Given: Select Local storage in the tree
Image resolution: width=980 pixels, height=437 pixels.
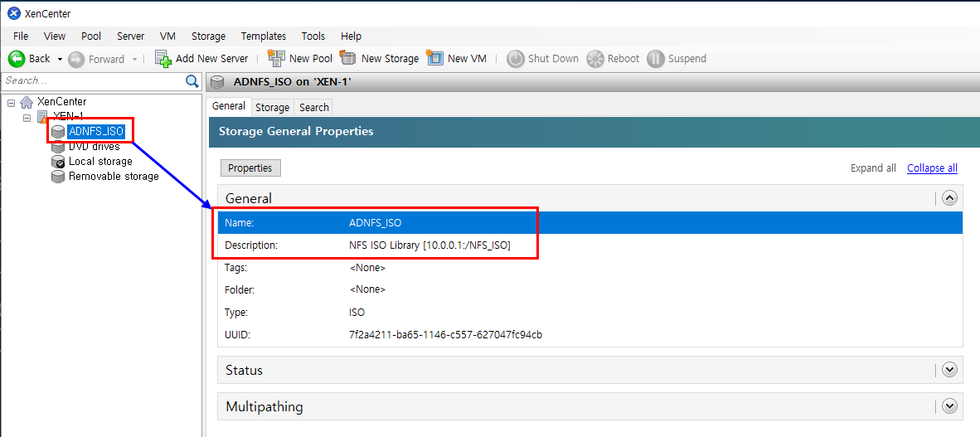Looking at the screenshot, I should (x=100, y=162).
